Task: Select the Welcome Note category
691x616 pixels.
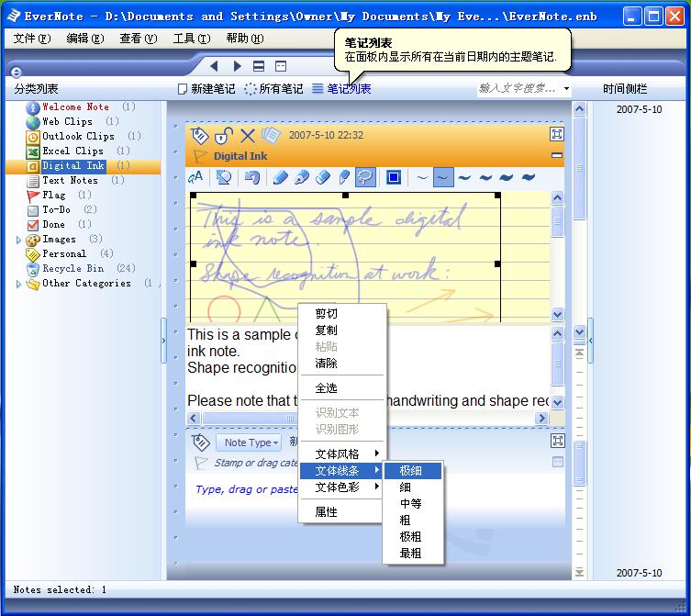Action: click(75, 107)
